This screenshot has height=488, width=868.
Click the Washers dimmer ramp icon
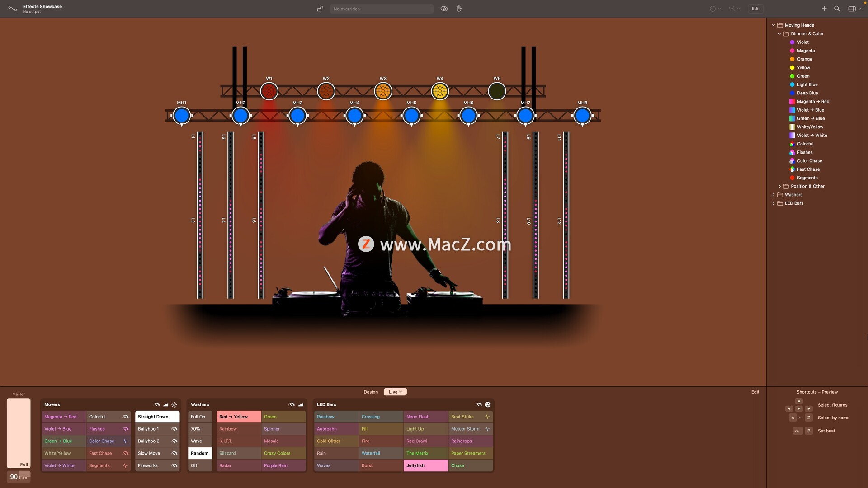tap(301, 404)
